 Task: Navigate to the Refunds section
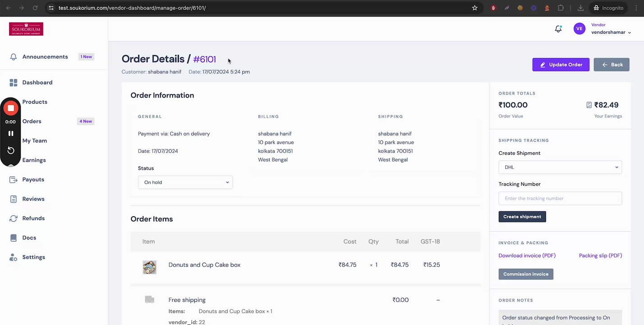tap(33, 218)
